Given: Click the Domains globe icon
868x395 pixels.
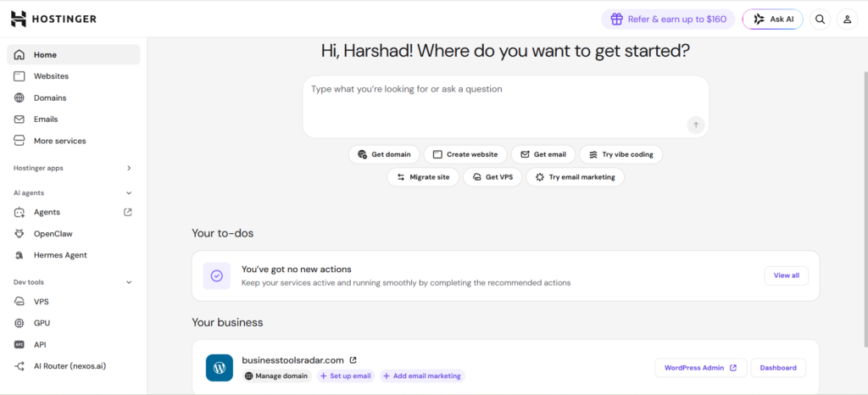Looking at the screenshot, I should (x=19, y=98).
